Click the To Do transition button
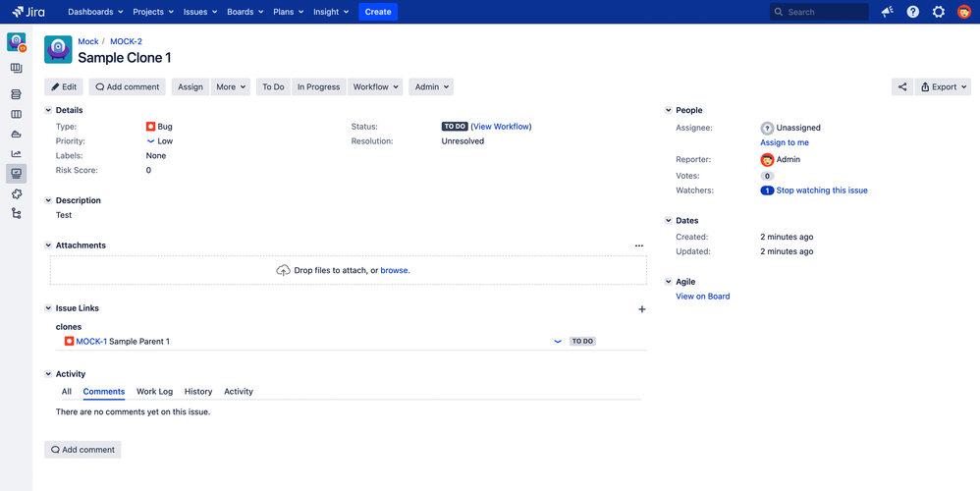 (273, 86)
